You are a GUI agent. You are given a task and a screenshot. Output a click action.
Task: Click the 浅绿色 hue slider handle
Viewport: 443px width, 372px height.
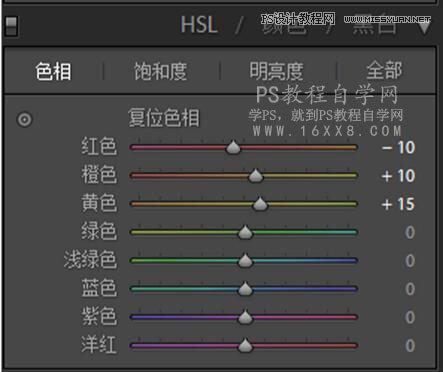(x=245, y=260)
